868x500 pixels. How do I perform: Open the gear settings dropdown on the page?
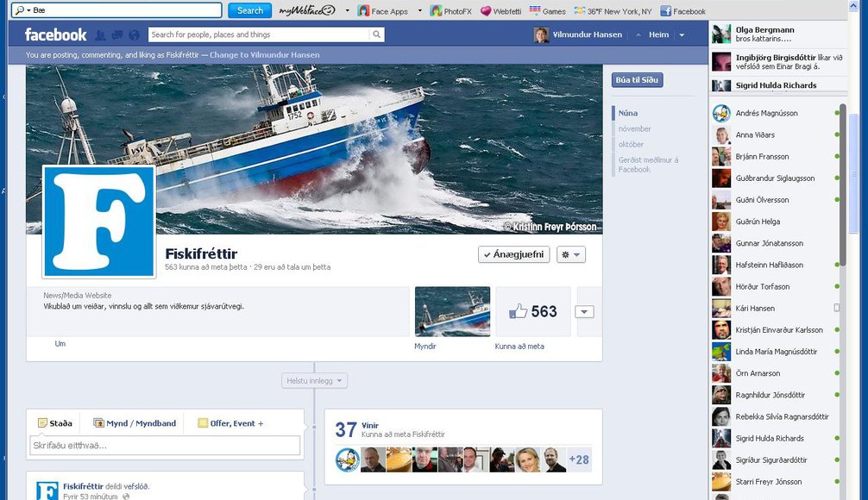click(570, 254)
